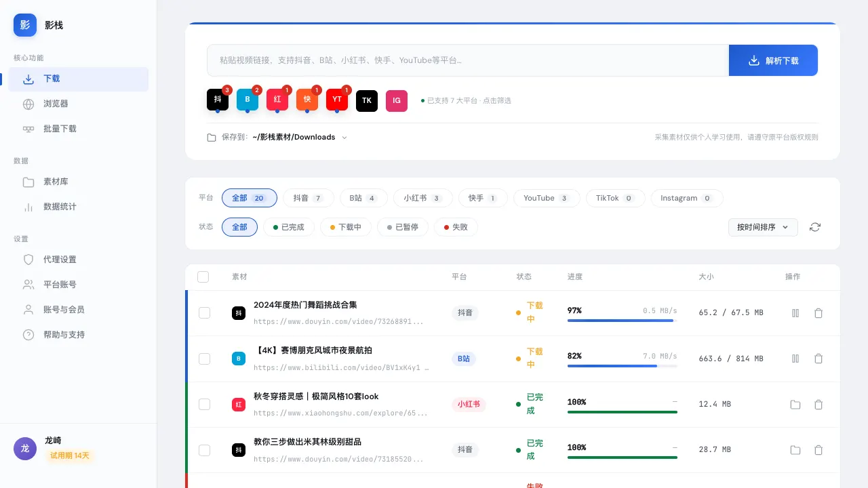
Task: Open the 浏览器 sidebar item
Action: [x=78, y=104]
